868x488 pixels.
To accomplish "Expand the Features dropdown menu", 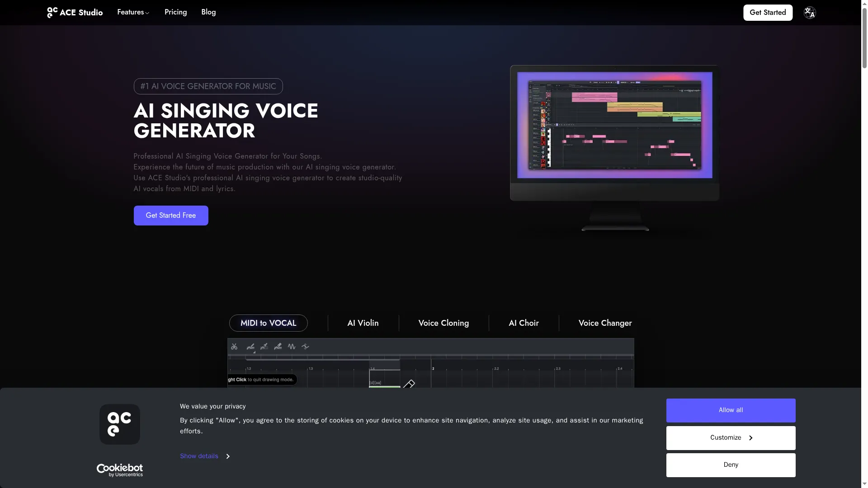I will click(133, 12).
